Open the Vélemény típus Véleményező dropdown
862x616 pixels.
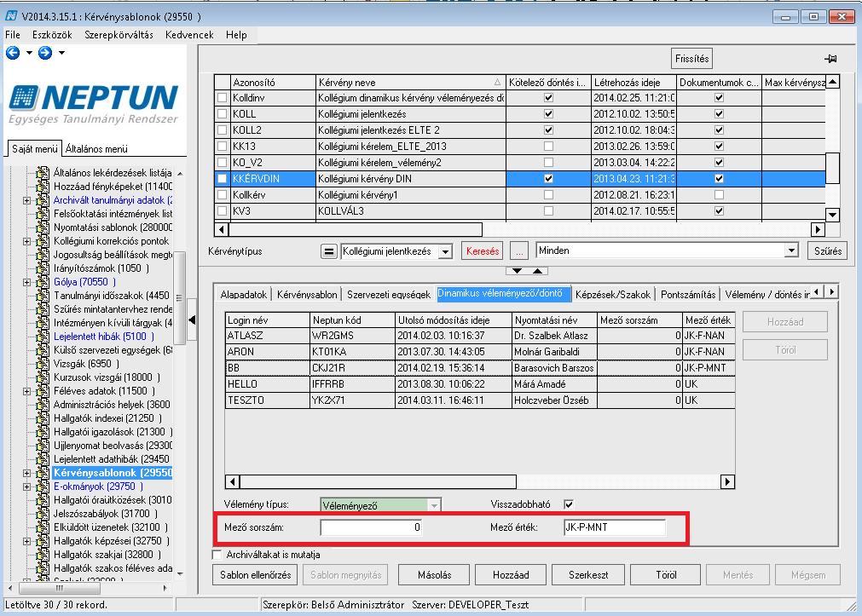click(434, 505)
